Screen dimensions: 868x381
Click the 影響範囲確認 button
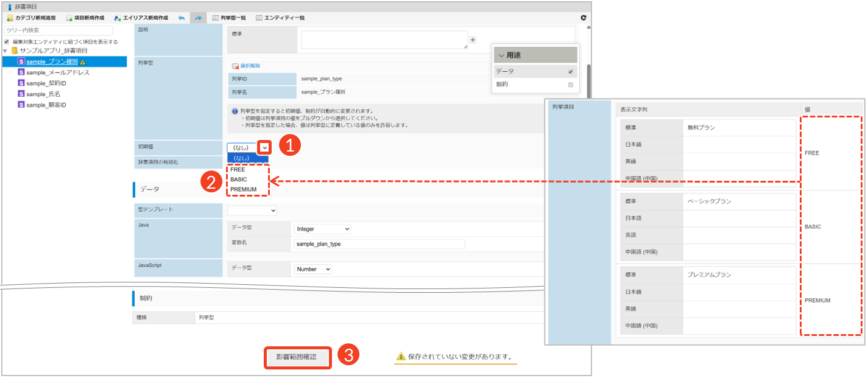(x=297, y=357)
